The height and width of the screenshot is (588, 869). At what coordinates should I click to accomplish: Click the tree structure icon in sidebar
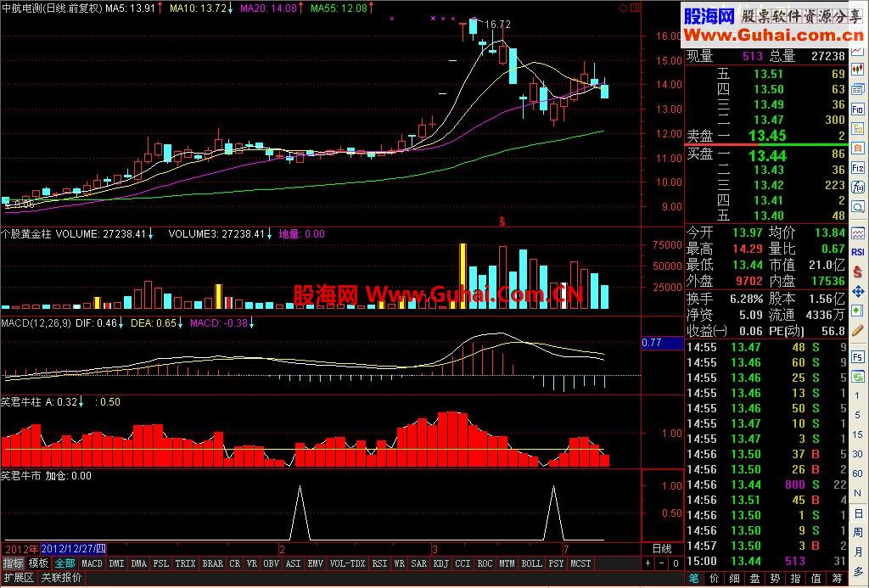857,129
